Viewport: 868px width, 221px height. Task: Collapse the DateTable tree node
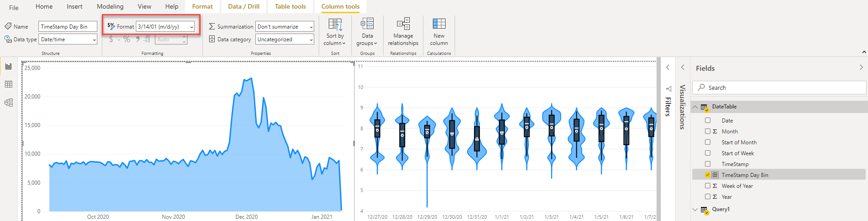coord(695,107)
